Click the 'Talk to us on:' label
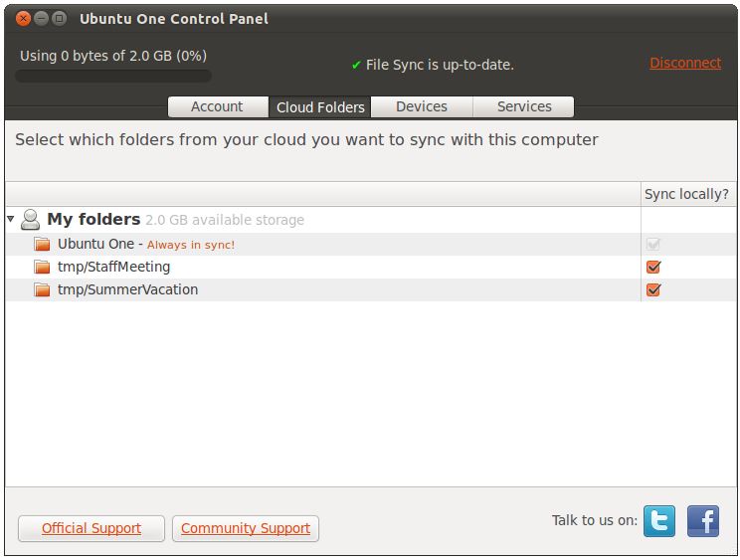740x560 pixels. [595, 520]
